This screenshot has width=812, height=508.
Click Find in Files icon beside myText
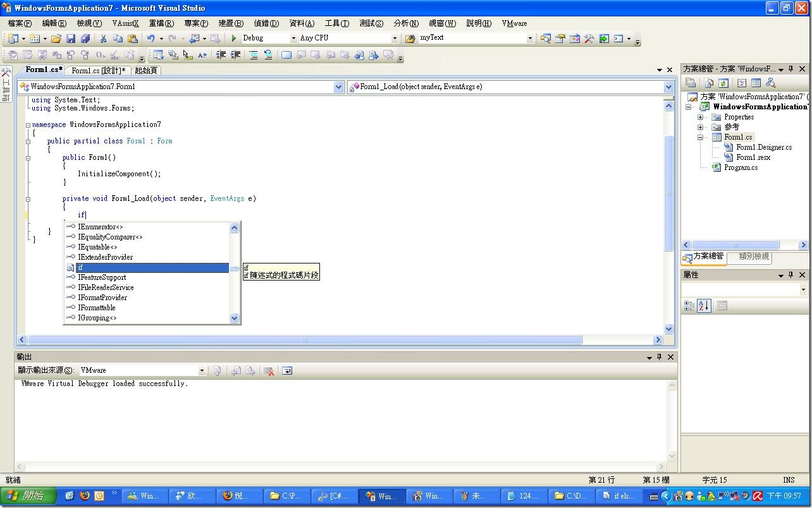(x=410, y=38)
